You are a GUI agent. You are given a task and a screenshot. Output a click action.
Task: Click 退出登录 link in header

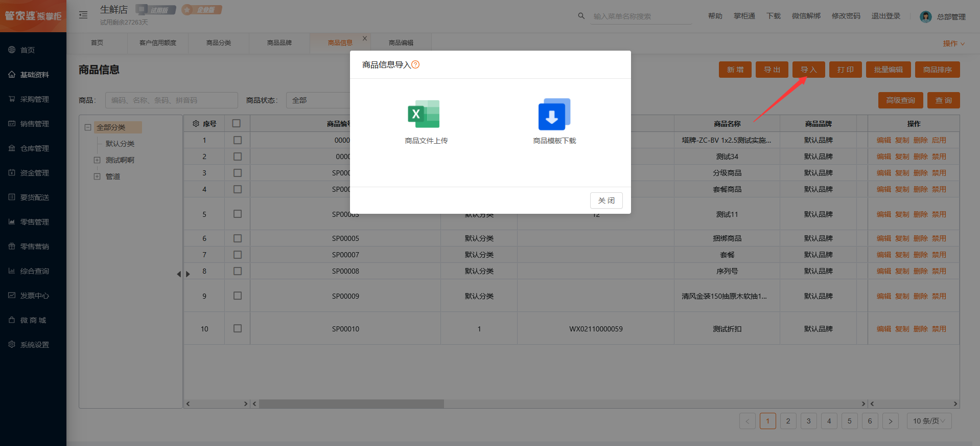tap(886, 16)
